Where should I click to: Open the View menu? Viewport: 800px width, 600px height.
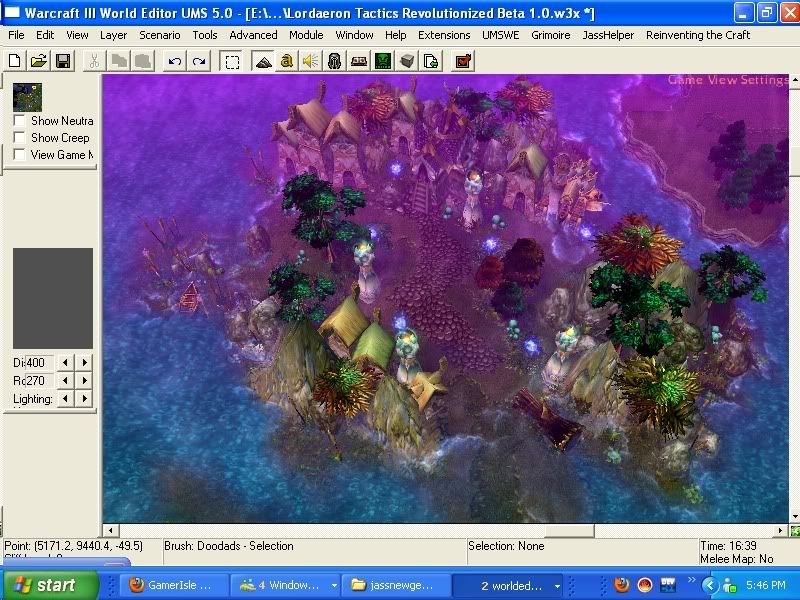(77, 35)
